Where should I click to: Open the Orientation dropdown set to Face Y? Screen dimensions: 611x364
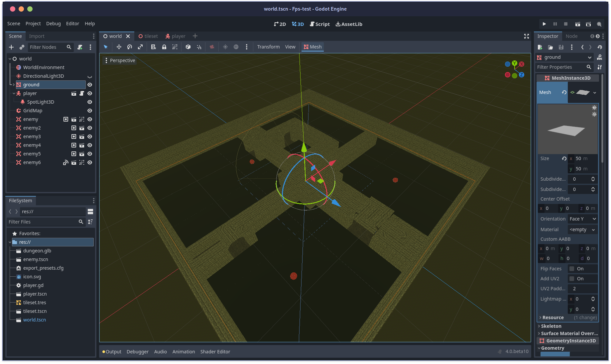pyautogui.click(x=582, y=219)
